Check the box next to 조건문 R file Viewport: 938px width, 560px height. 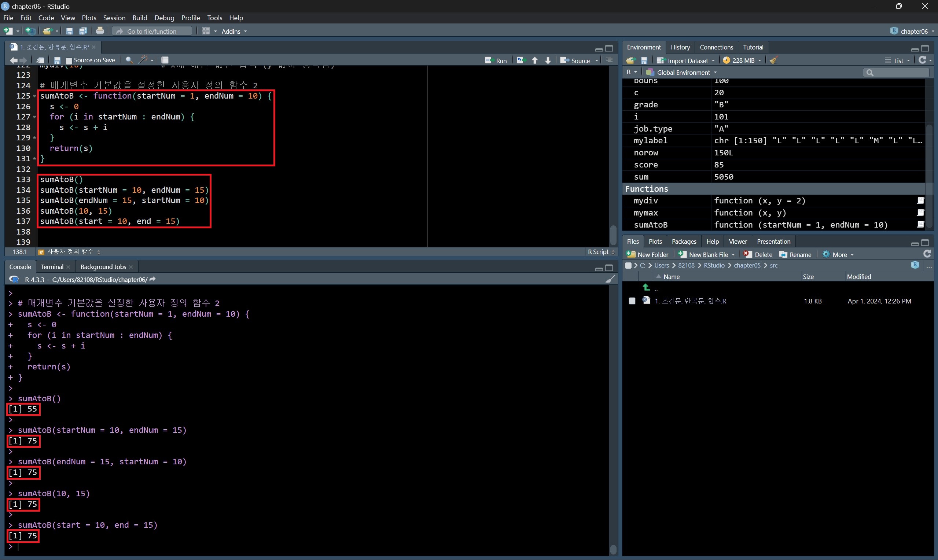632,301
